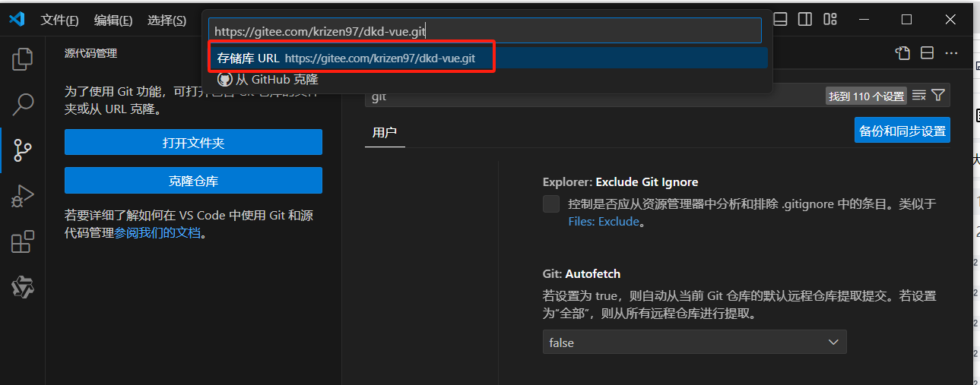Select the 存储库 URL gitee entry
The image size is (980, 385).
pyautogui.click(x=488, y=58)
